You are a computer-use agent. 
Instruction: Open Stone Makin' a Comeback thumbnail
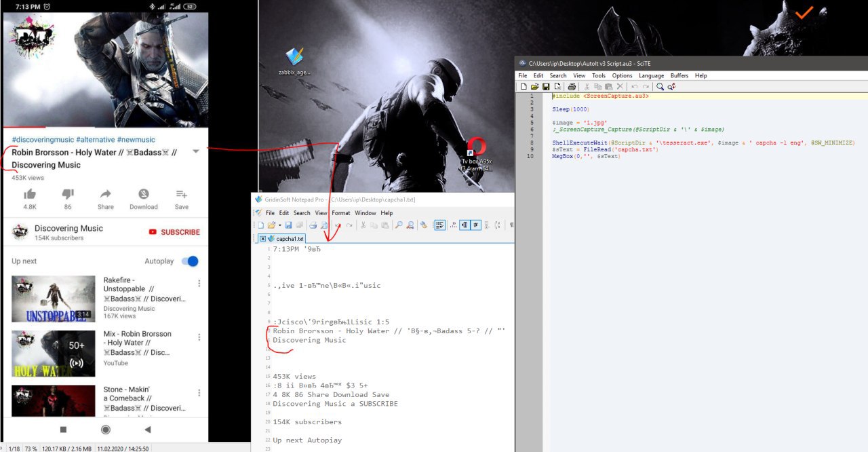click(x=54, y=401)
